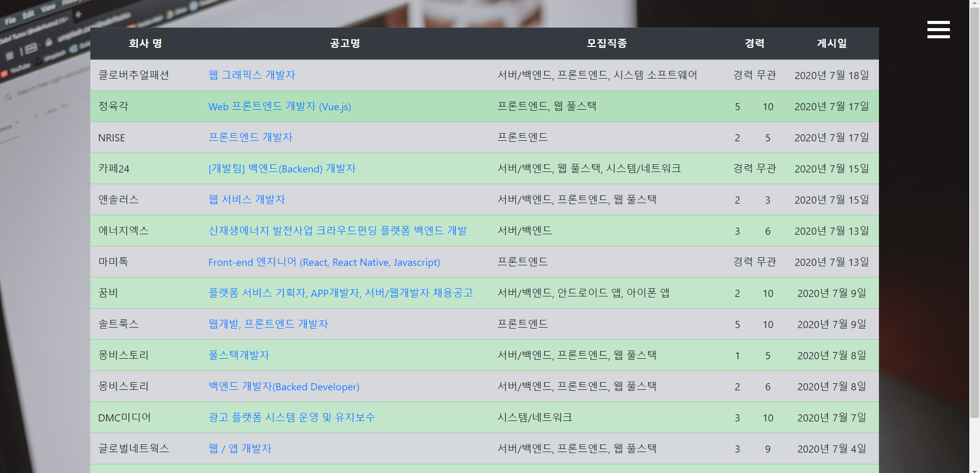Open the '웹 / 앱 개발자' link
Image resolution: width=980 pixels, height=473 pixels.
[239, 449]
